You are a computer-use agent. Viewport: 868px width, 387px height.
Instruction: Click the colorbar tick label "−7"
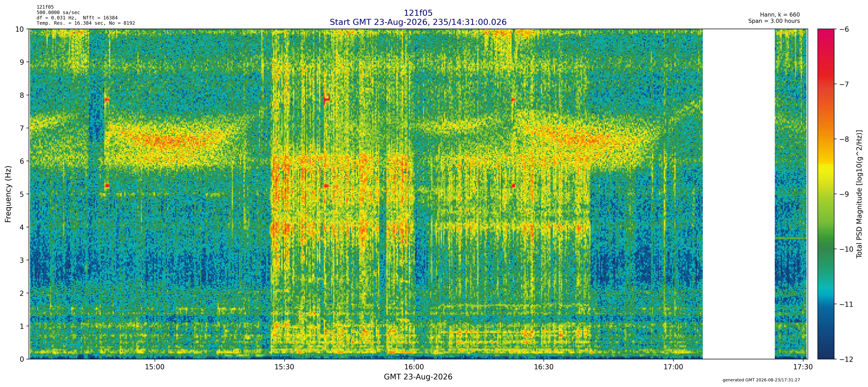[844, 84]
